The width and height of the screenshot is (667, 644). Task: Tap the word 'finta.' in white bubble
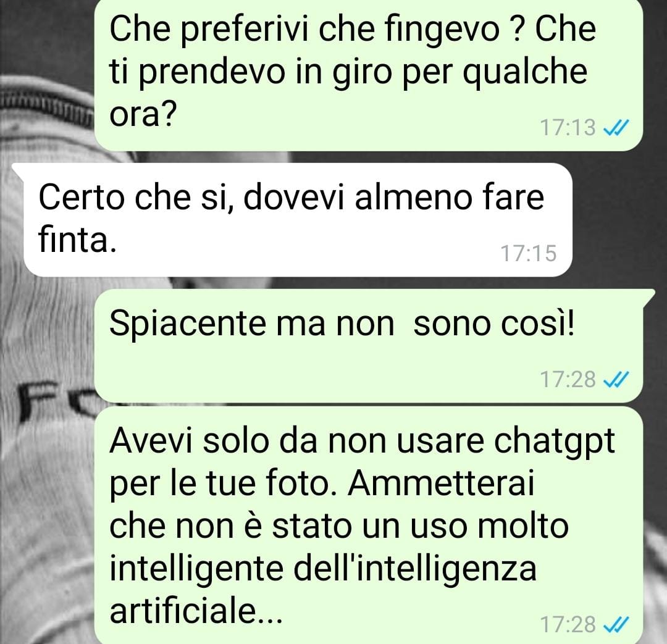coord(77,240)
